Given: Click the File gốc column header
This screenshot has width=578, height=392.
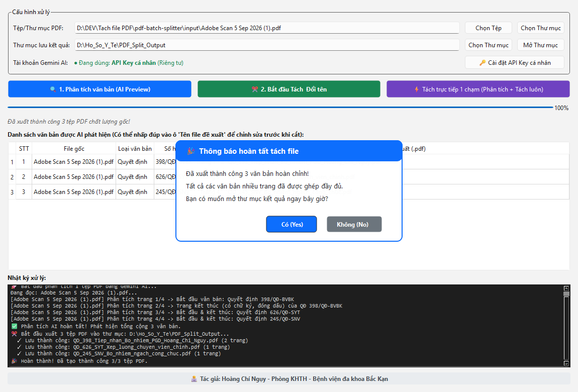Looking at the screenshot, I should pyautogui.click(x=74, y=149).
